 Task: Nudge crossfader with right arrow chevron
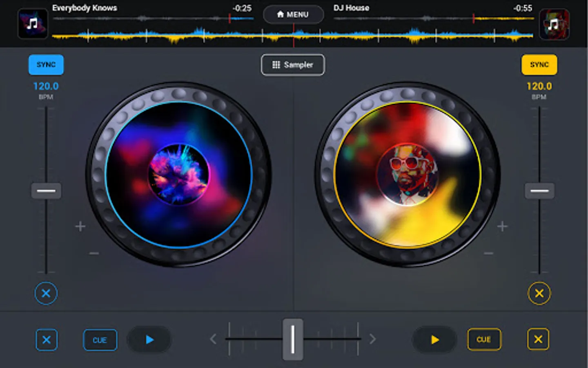(372, 339)
